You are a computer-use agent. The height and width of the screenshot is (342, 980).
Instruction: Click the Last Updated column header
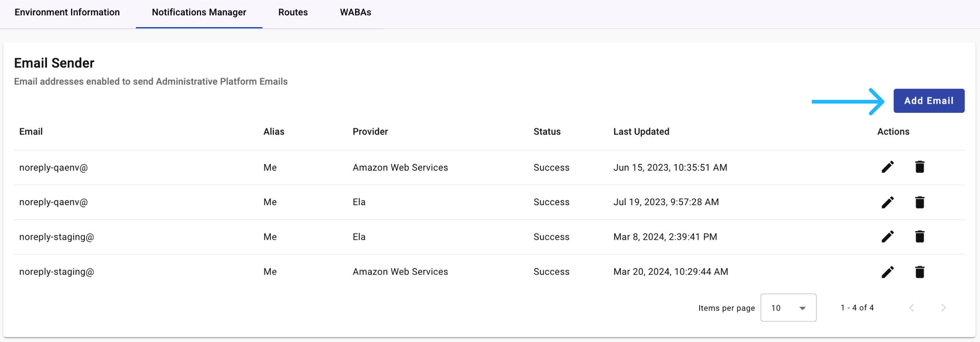click(x=641, y=132)
